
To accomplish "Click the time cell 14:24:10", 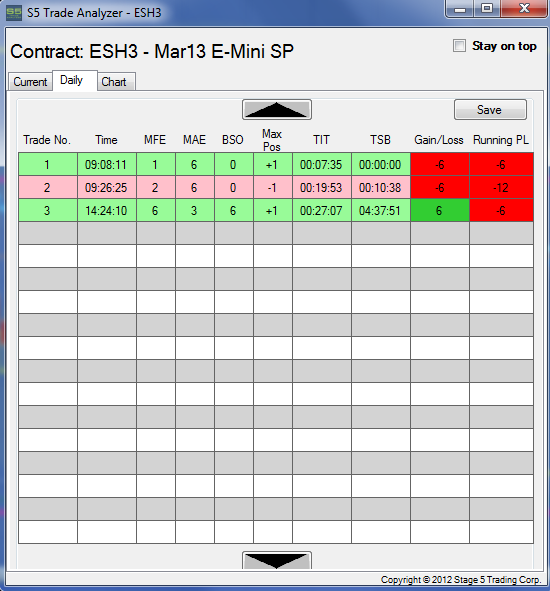I will (x=107, y=210).
